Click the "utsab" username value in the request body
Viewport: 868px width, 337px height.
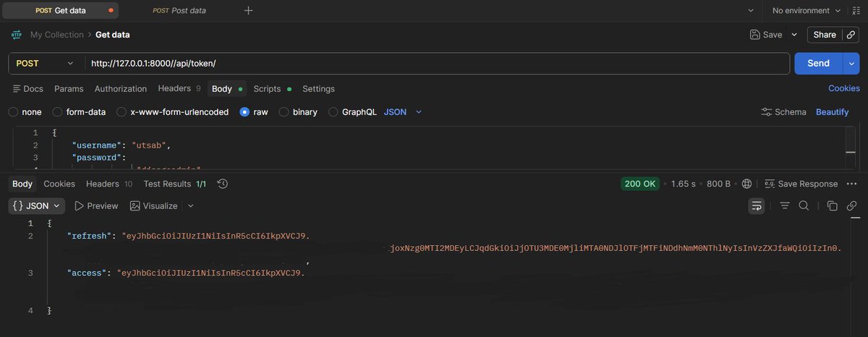tap(149, 145)
